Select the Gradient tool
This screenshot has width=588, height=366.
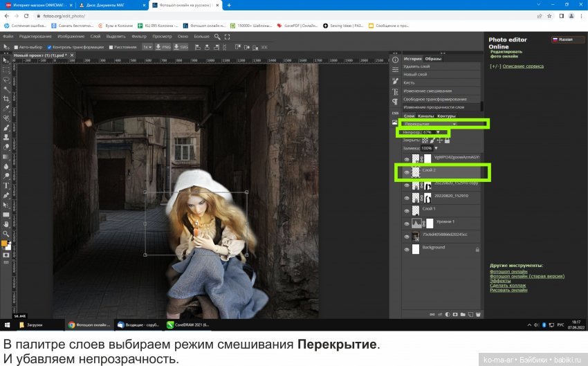pyautogui.click(x=6, y=157)
